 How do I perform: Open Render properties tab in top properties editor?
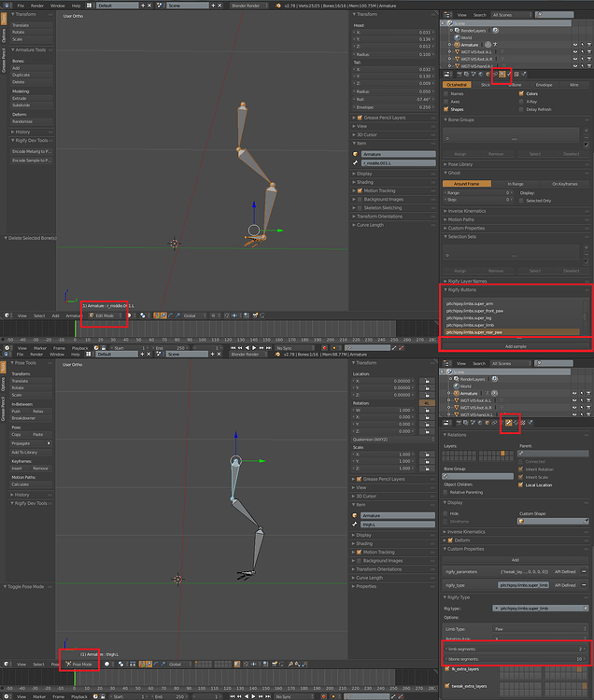tap(460, 74)
